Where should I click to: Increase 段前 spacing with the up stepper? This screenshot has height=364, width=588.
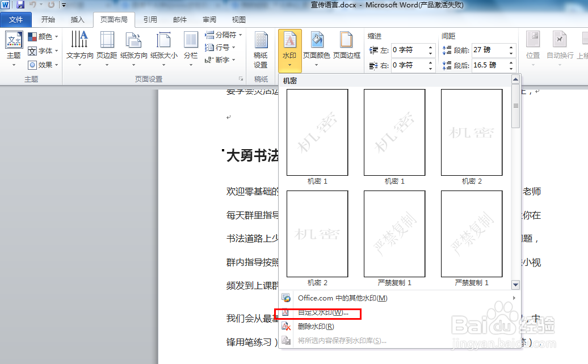[x=511, y=46]
